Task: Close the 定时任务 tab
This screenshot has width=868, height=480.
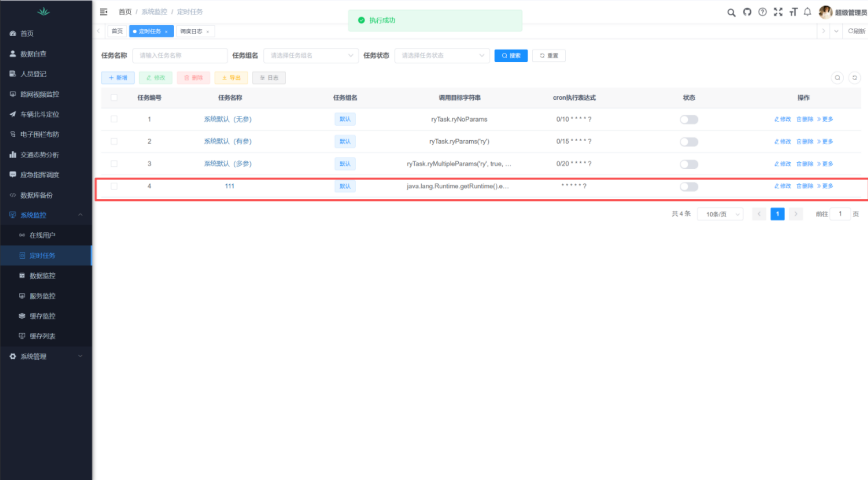Action: [x=166, y=32]
